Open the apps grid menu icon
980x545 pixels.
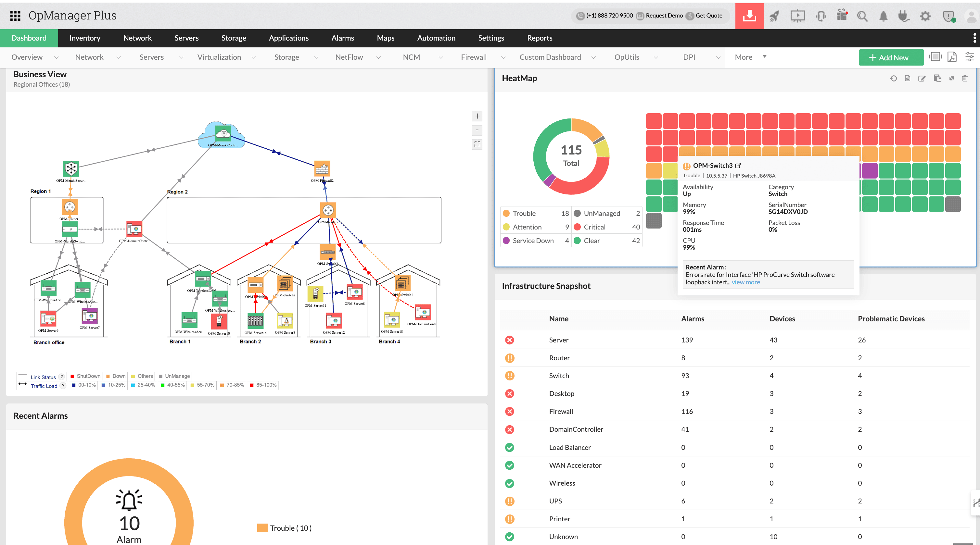tap(15, 16)
